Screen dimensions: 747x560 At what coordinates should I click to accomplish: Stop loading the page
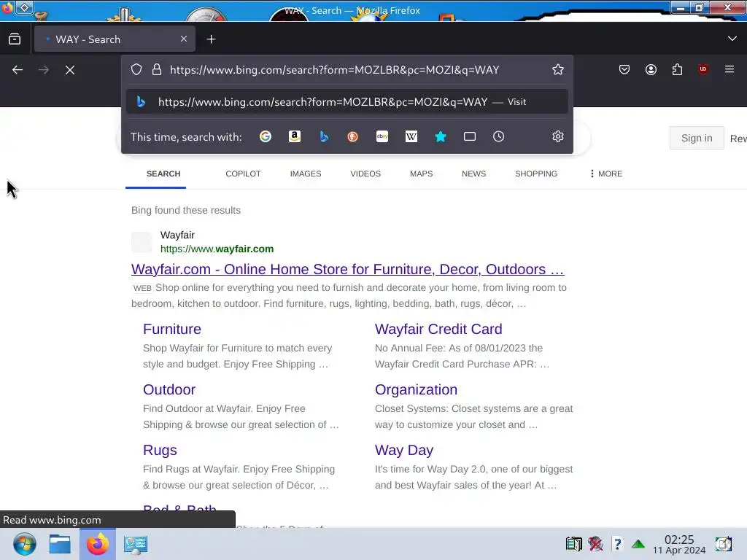point(70,70)
